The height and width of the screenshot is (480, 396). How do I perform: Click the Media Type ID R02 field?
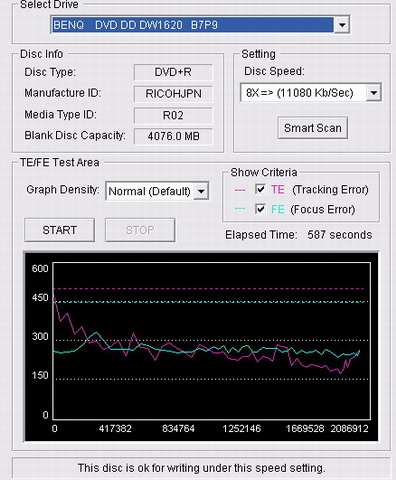tap(173, 115)
